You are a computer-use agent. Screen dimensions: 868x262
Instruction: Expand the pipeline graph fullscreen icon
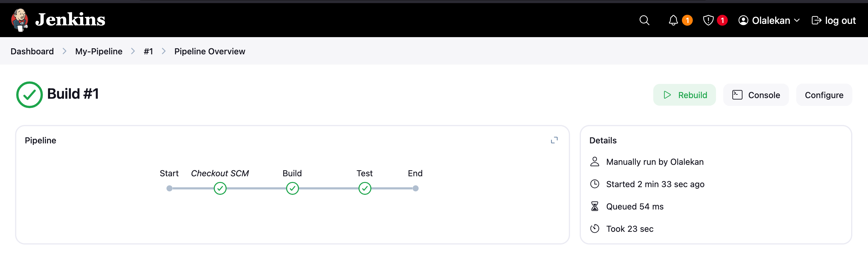554,140
